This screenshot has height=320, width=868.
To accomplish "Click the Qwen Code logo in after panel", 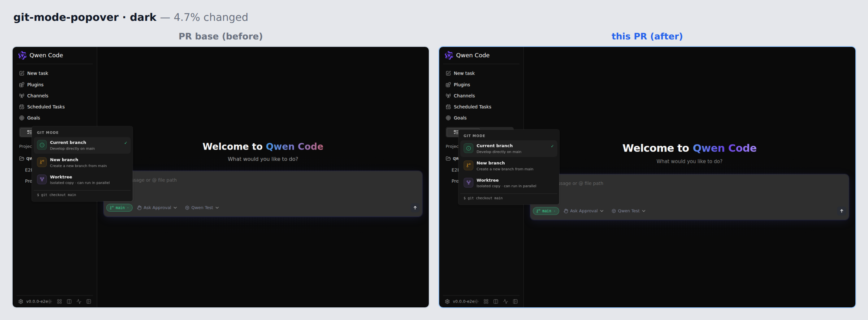I will pyautogui.click(x=449, y=55).
